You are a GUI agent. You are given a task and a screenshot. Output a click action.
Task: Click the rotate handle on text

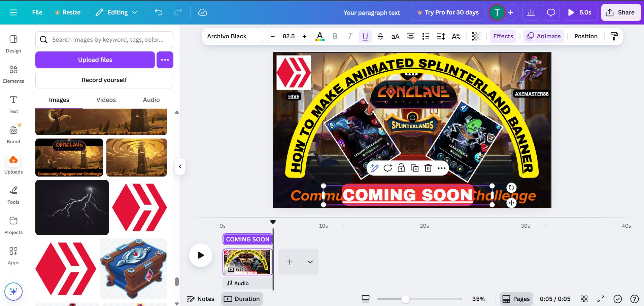click(511, 188)
